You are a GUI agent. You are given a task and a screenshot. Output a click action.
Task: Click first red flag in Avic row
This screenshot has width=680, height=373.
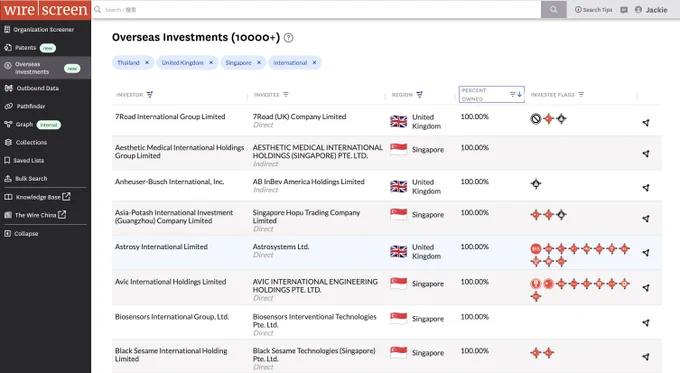[x=536, y=284]
